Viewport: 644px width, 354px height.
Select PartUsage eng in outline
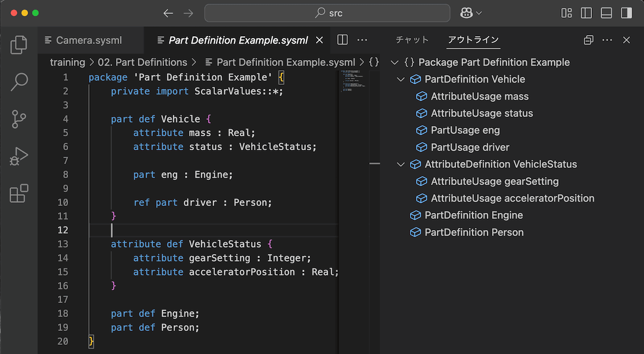[x=465, y=130]
